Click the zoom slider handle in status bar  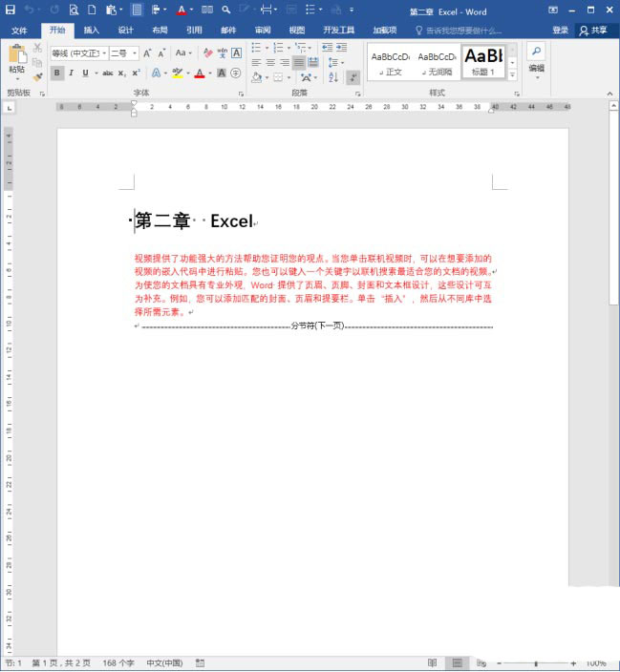536,663
